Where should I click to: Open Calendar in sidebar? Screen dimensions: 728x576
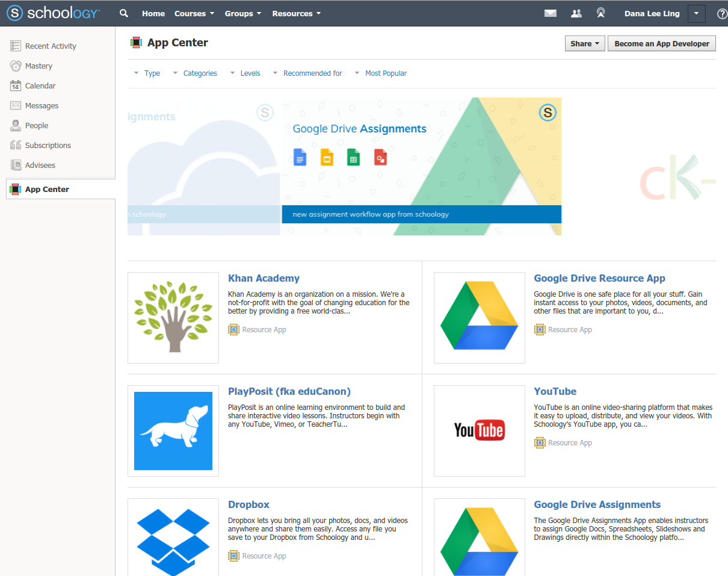pos(40,85)
